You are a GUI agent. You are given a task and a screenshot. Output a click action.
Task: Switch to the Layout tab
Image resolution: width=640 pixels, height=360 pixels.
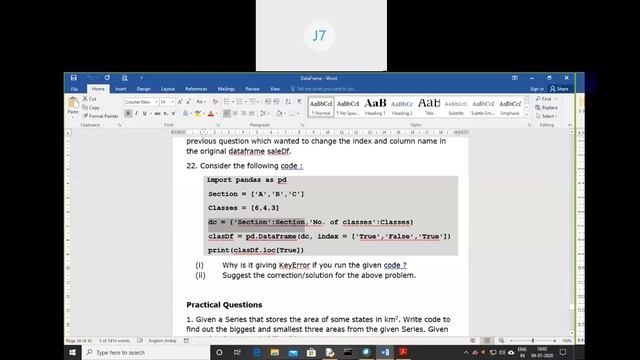point(168,89)
